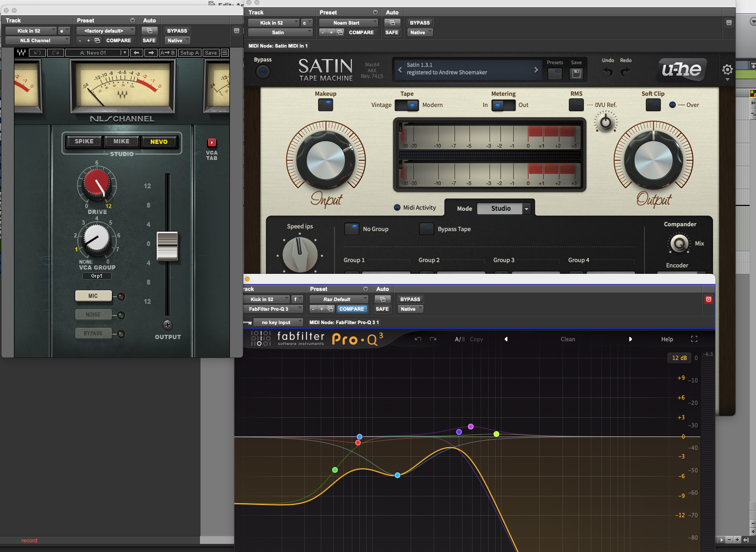Click the NLS Channel output fader handle
Image resolution: width=756 pixels, height=552 pixels.
click(x=167, y=246)
